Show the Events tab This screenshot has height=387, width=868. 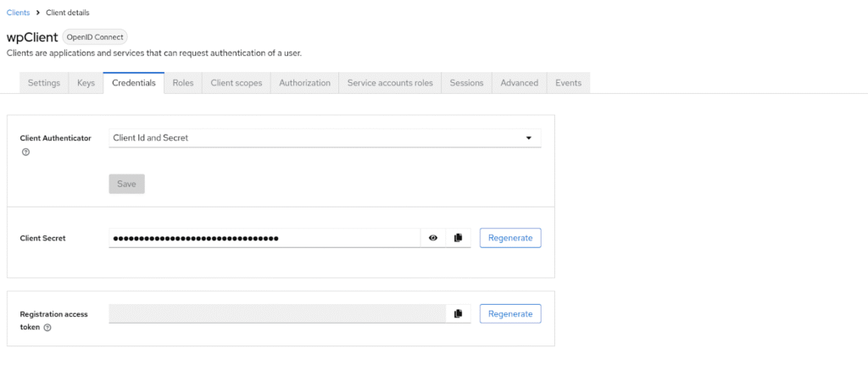point(568,83)
